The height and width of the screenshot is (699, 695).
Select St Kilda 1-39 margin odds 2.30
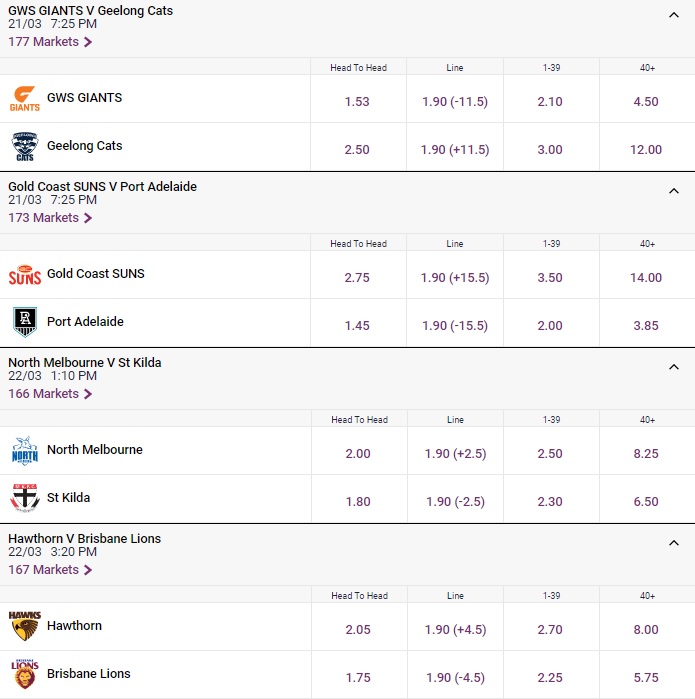(550, 502)
